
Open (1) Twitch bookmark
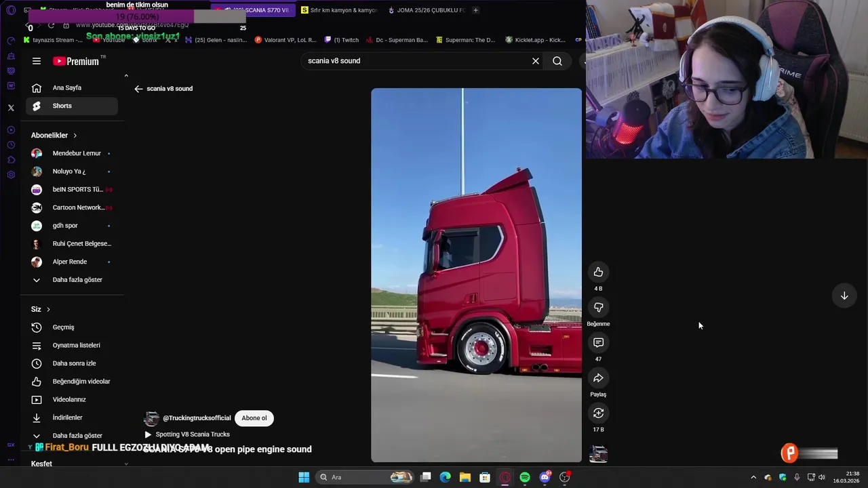click(x=342, y=40)
